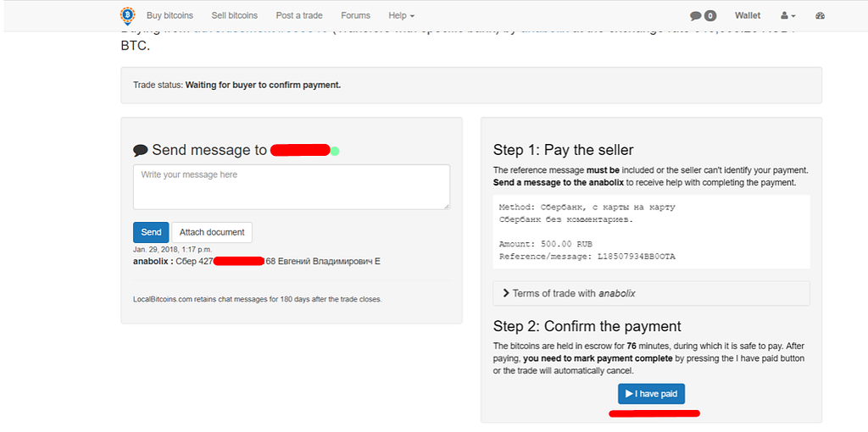Click Attach document button
This screenshot has width=868, height=432.
[212, 232]
